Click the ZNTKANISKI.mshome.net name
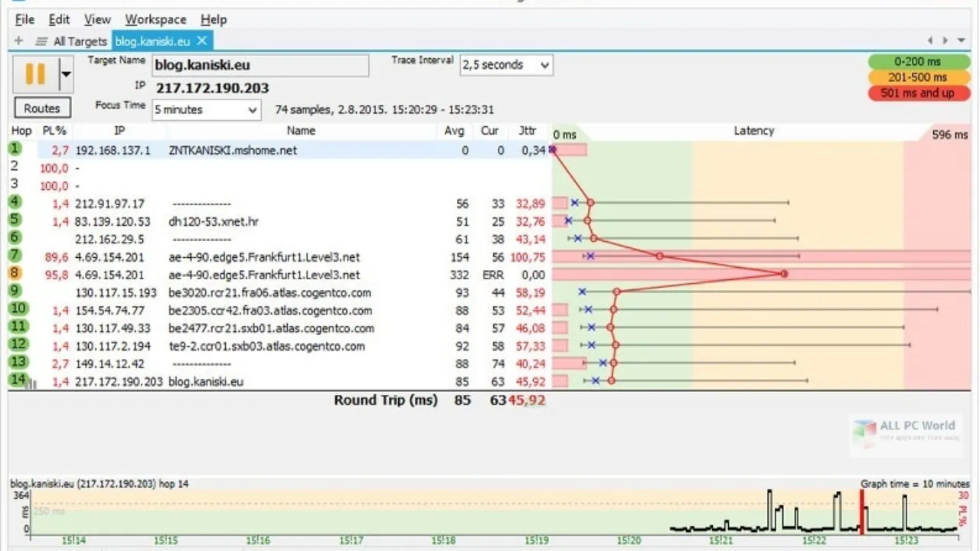The width and height of the screenshot is (980, 551). tap(233, 151)
